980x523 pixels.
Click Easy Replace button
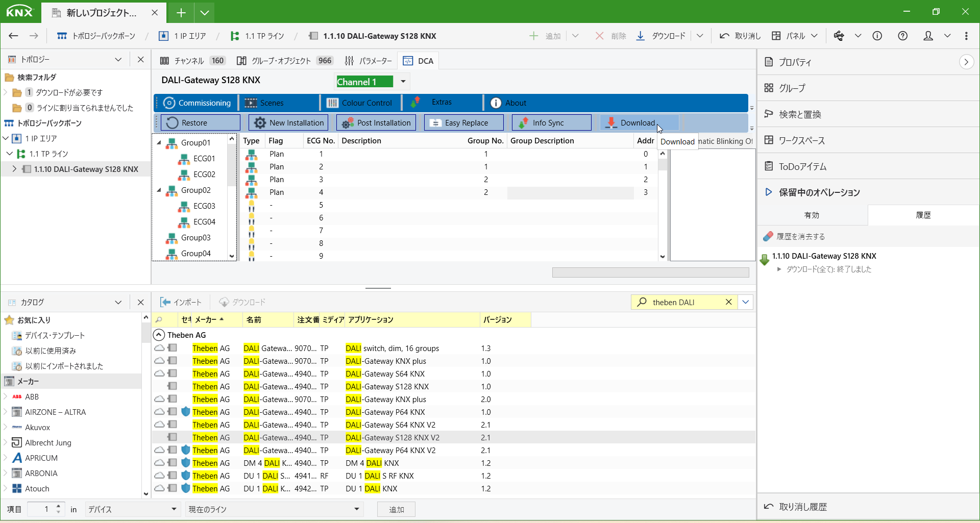(x=464, y=122)
